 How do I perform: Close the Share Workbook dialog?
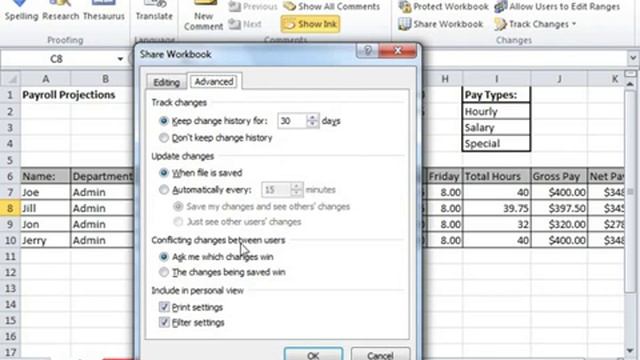pos(398,51)
